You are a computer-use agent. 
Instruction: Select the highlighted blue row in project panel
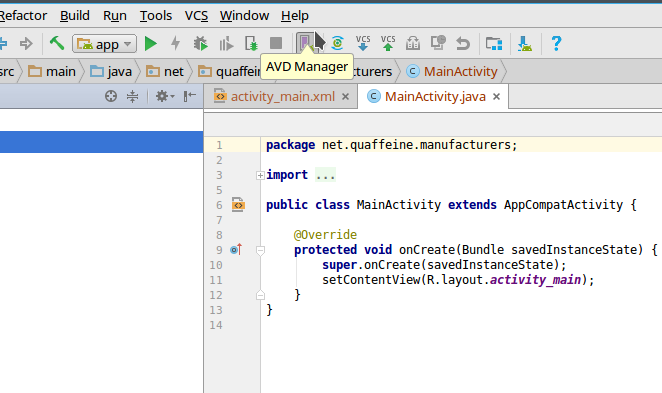[101, 142]
